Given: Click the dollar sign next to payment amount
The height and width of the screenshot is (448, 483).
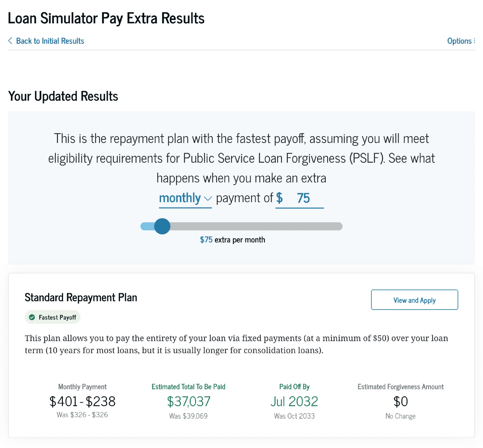Looking at the screenshot, I should click(280, 198).
